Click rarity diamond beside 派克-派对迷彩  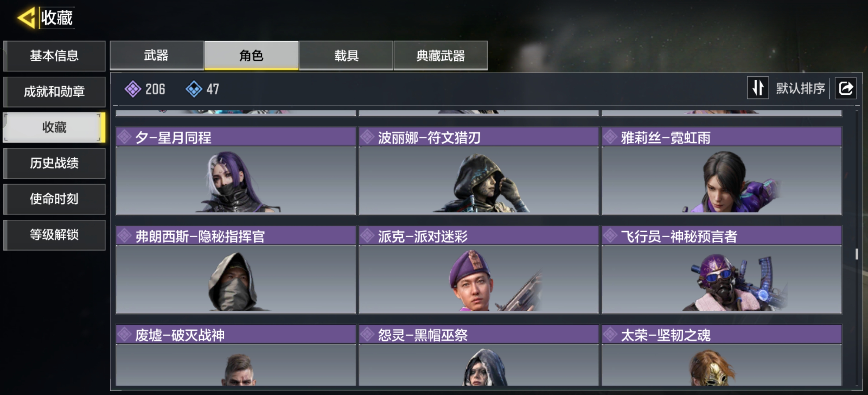367,236
